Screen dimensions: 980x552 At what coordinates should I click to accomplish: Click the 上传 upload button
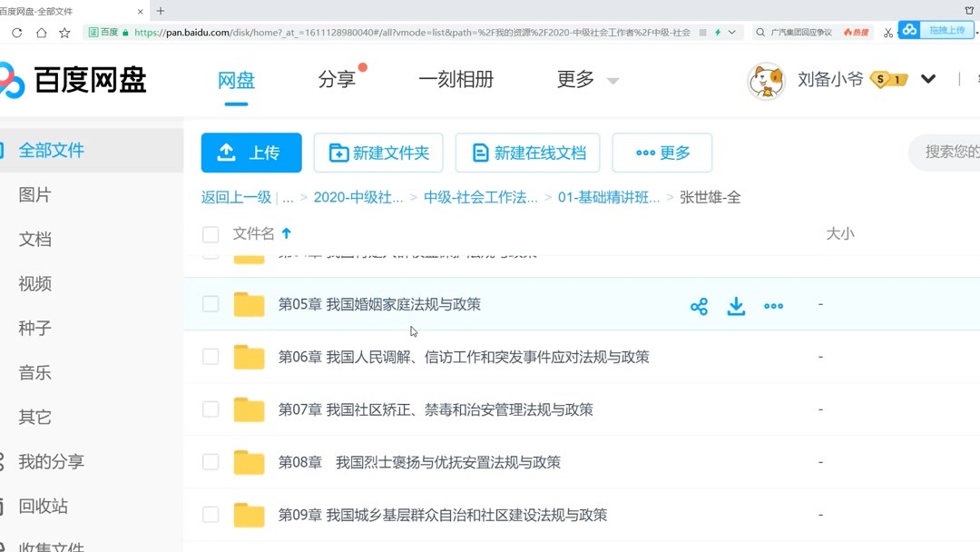250,153
